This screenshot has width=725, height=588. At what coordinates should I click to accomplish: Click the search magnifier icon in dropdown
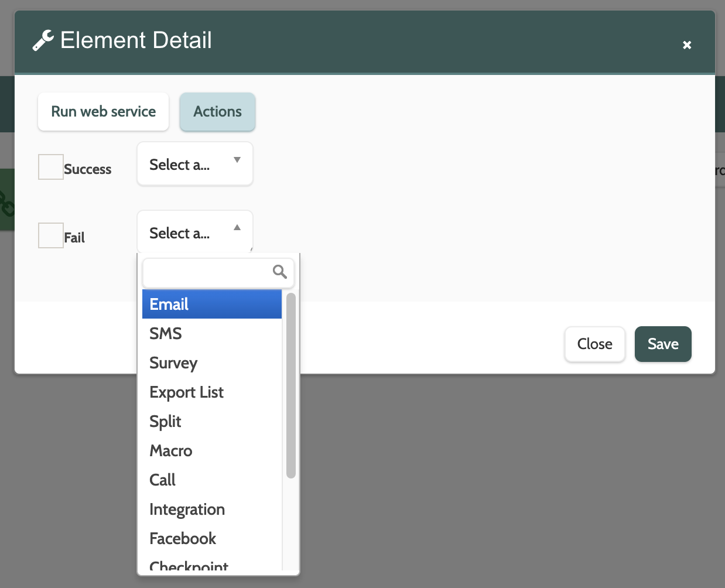click(280, 272)
